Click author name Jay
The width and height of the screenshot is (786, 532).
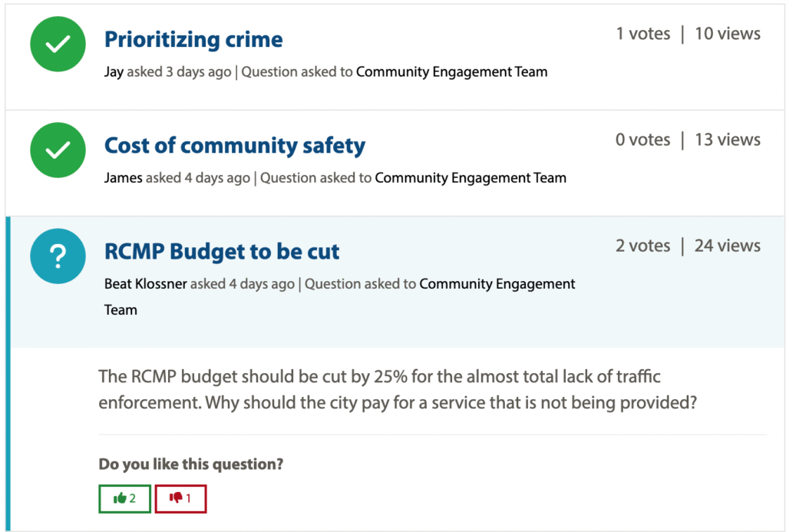[x=114, y=72]
